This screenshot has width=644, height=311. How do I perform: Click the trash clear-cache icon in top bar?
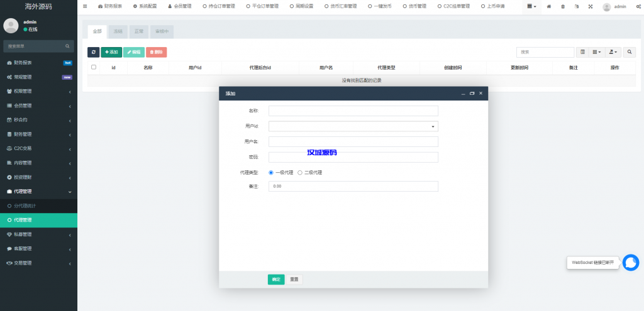click(x=563, y=6)
